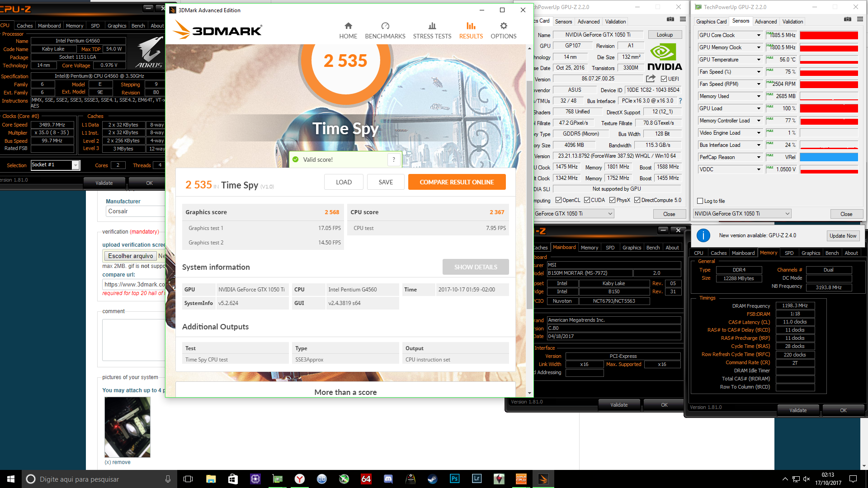Image resolution: width=868 pixels, height=488 pixels.
Task: Click the Windows search box on taskbar
Action: click(99, 479)
